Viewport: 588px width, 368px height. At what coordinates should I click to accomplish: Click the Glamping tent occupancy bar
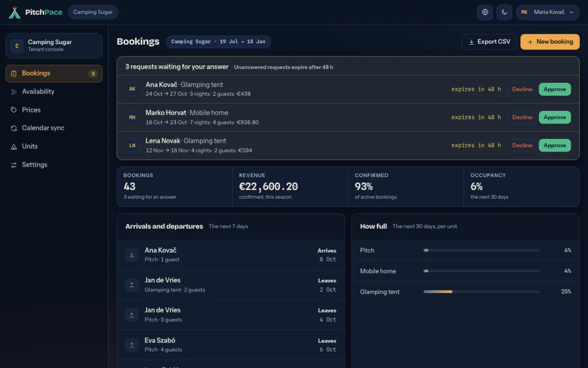click(482, 291)
